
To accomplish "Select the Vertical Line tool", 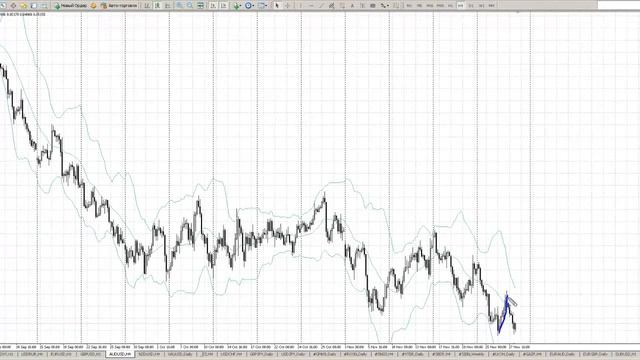I will click(300, 6).
